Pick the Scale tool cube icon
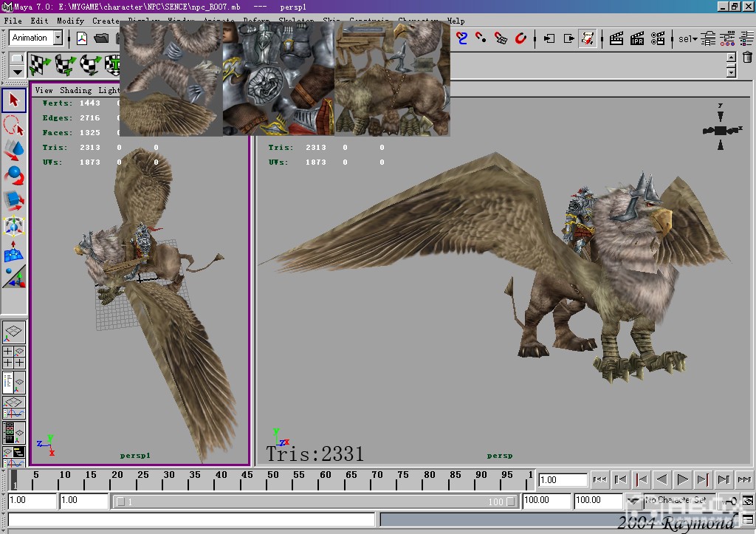Screen dimensions: 756x534 click(14, 200)
